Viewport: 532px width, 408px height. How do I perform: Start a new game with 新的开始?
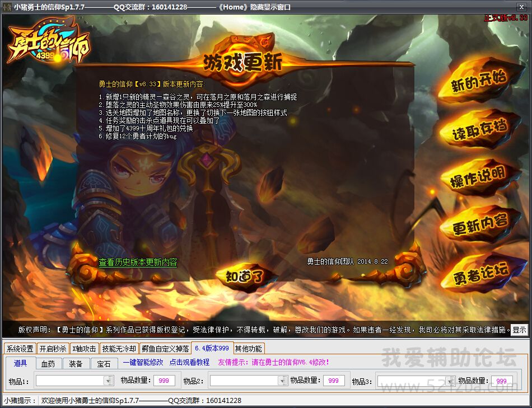click(x=479, y=81)
